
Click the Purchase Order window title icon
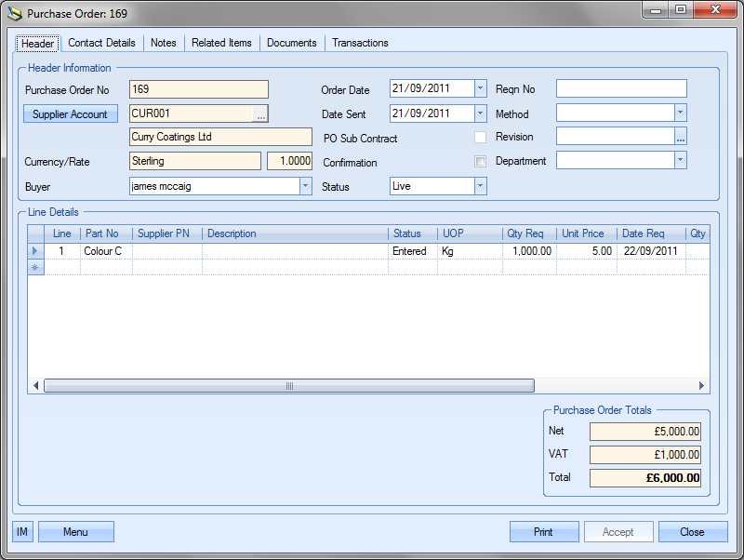pyautogui.click(x=15, y=14)
